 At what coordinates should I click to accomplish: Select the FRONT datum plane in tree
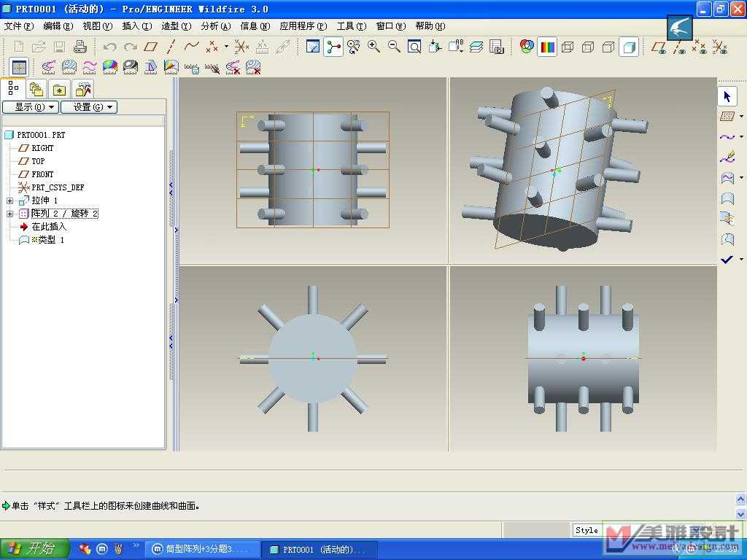[42, 174]
